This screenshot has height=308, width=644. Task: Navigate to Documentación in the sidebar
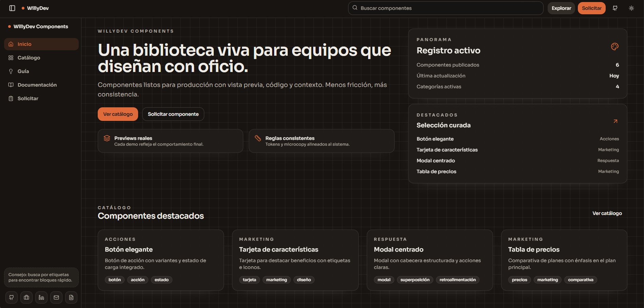[x=37, y=85]
